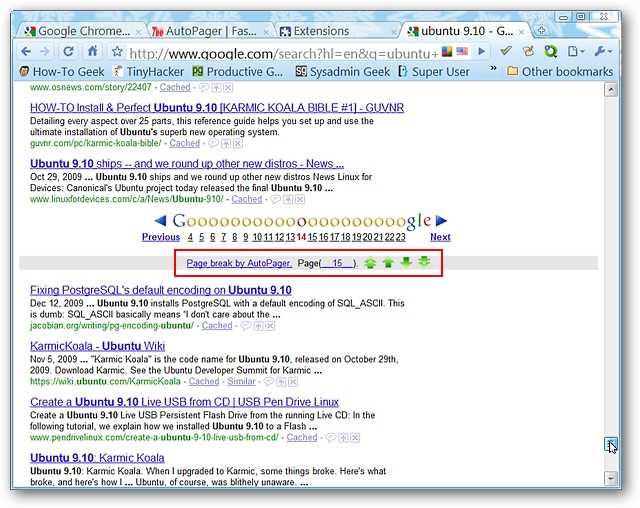Viewport: 640px width, 508px height.
Task: Click remove icon on osnews.com result
Action: coord(228,87)
